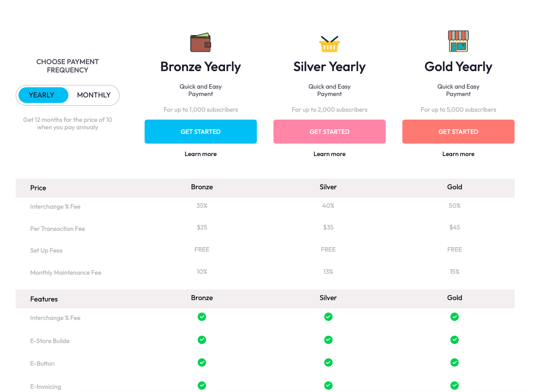Click Gold's checkmark for E-Invoicing
Image resolution: width=534 pixels, height=392 pixels.
click(455, 386)
